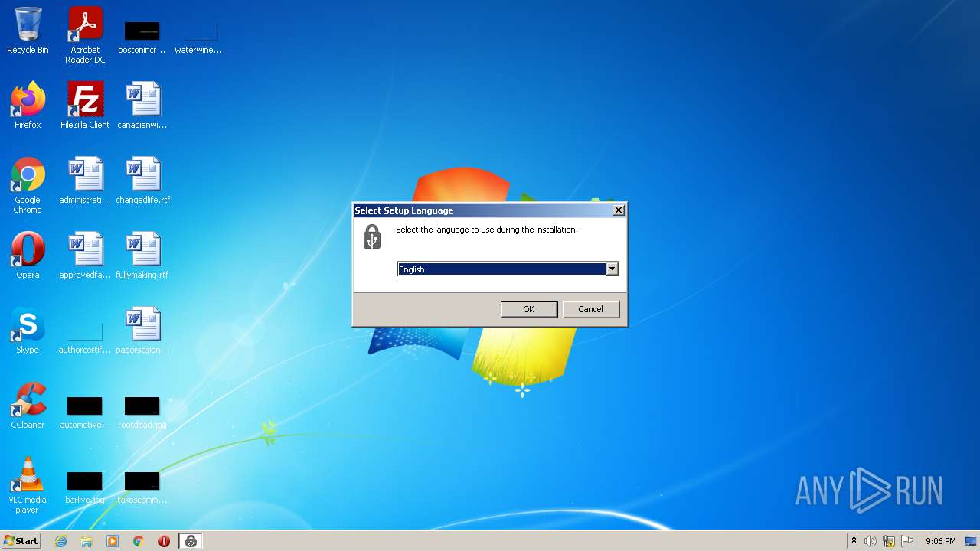The width and height of the screenshot is (980, 551).
Task: Open the network tray icon
Action: click(x=889, y=541)
